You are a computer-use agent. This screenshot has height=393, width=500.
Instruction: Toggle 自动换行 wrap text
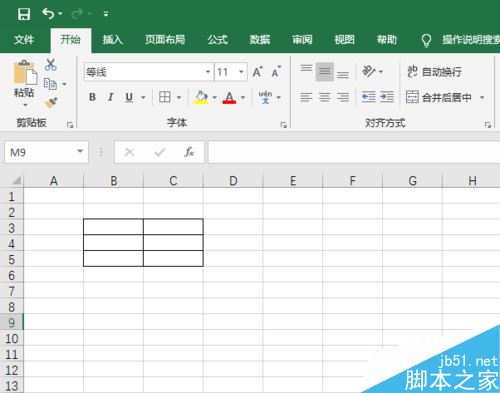click(434, 72)
